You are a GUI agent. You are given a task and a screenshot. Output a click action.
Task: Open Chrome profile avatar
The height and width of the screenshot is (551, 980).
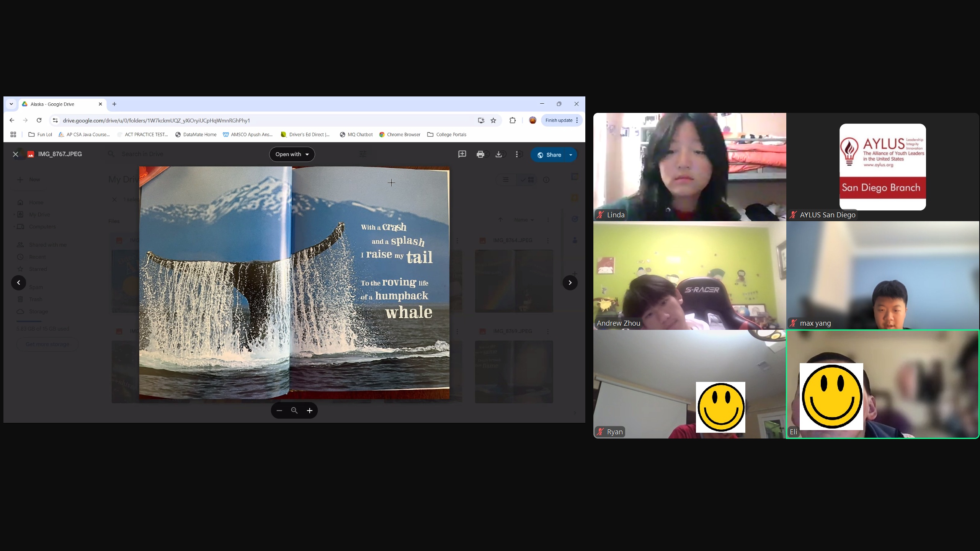(532, 121)
